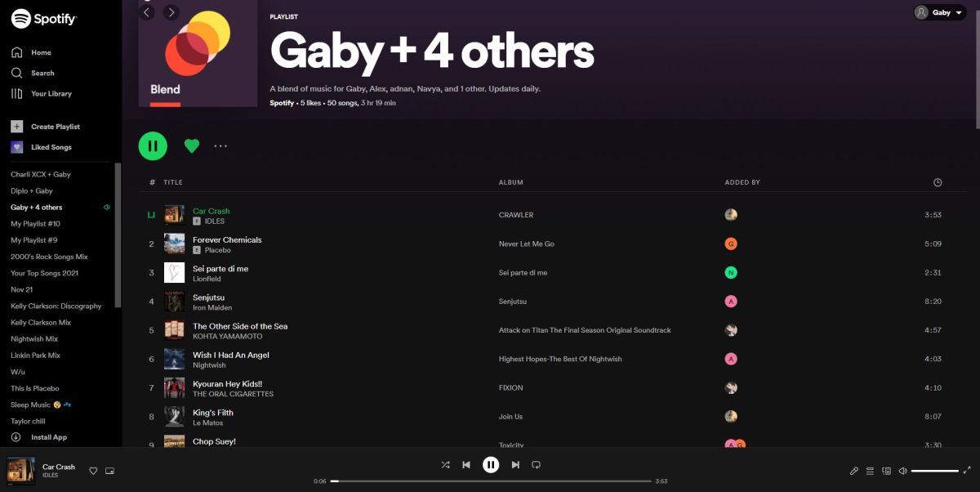Pause playback in the bottom player bar

(490, 464)
